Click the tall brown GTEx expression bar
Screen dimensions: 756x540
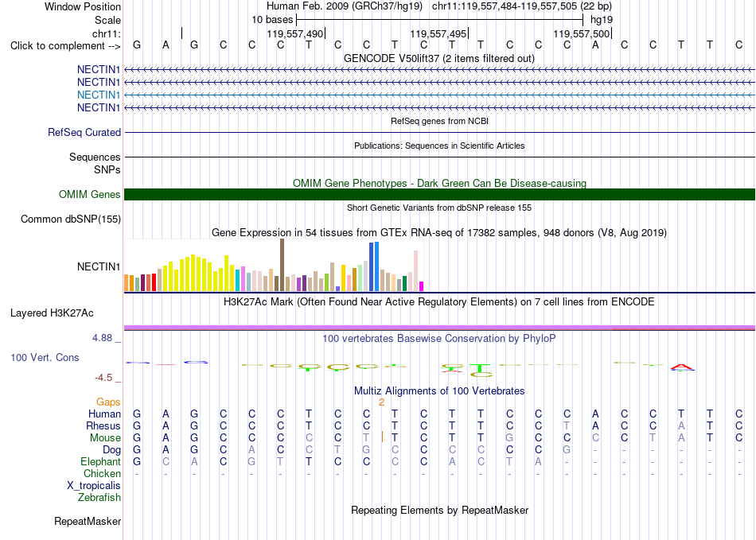[x=282, y=265]
